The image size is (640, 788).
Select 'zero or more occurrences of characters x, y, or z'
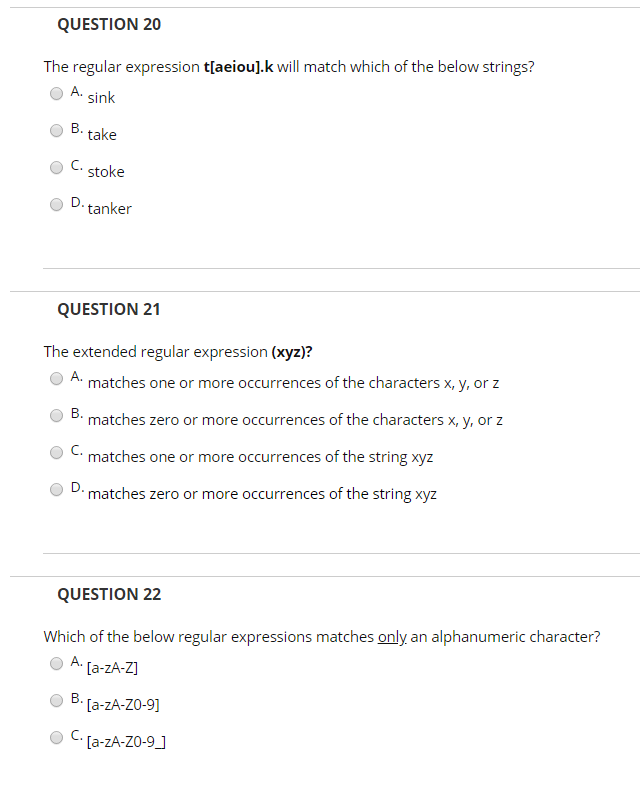click(x=56, y=416)
